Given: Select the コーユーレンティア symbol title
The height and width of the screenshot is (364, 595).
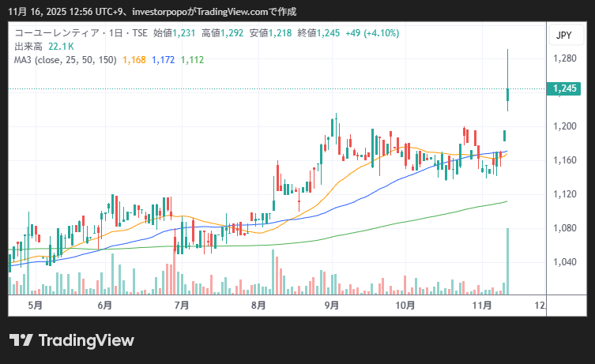Looking at the screenshot, I should (51, 33).
